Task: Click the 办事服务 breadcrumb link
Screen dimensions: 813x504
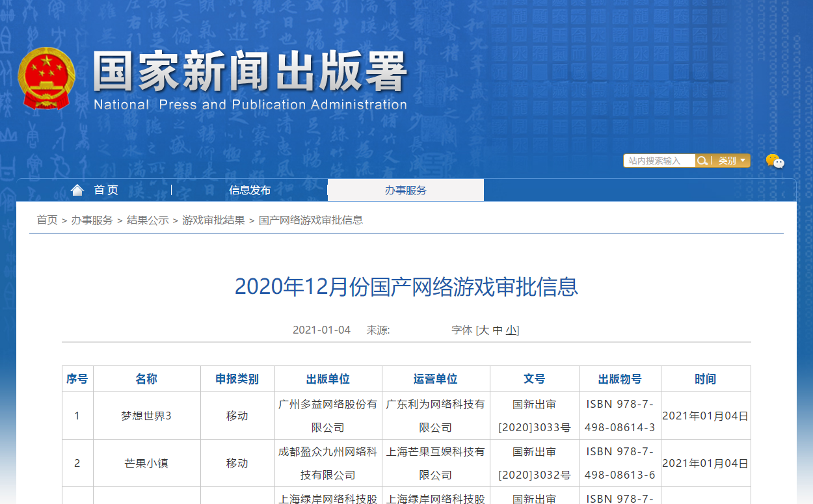Action: point(92,220)
